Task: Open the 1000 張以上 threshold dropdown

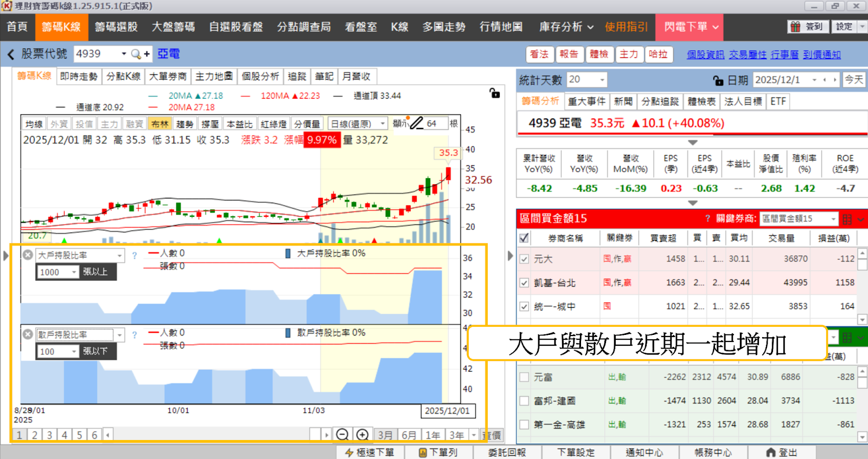Action: tap(74, 272)
